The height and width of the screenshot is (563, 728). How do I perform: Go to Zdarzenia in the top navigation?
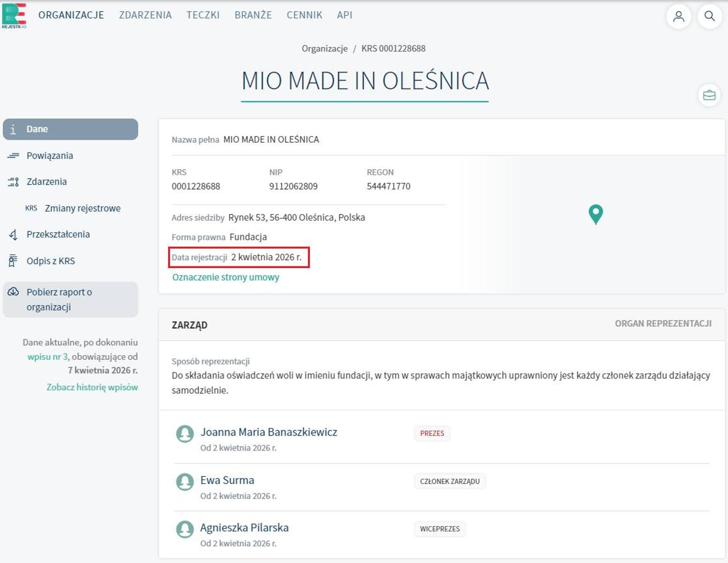click(x=145, y=15)
